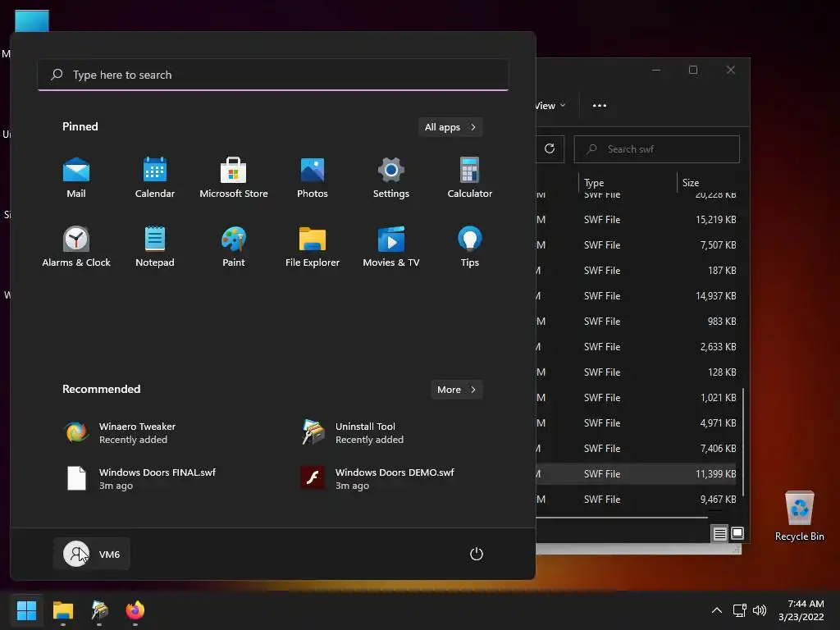This screenshot has width=840, height=630.
Task: Click the All apps button
Action: (x=450, y=127)
